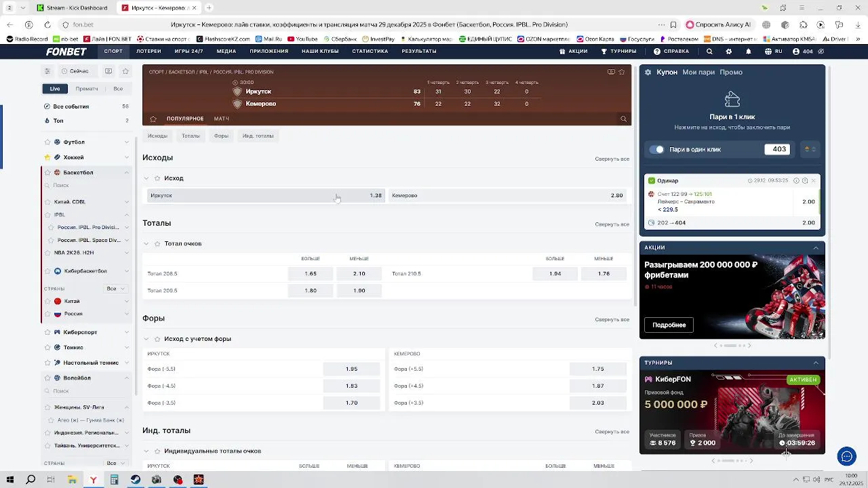Expand the Хоккей sport section
868x488 pixels.
coord(126,157)
